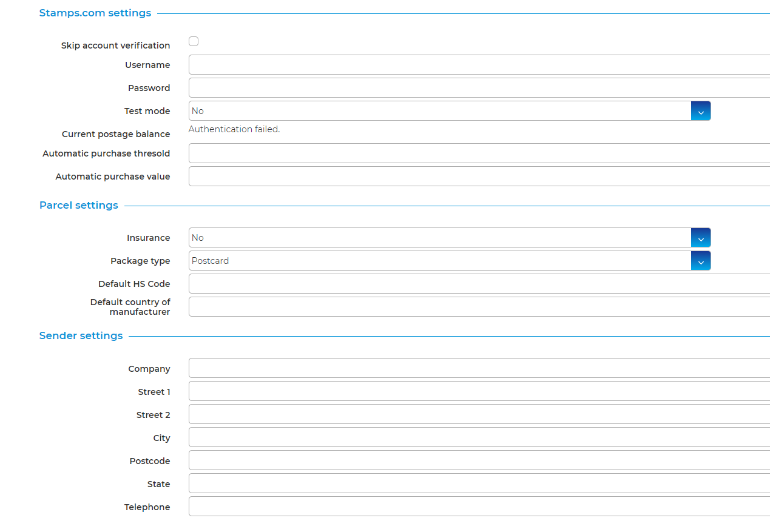Enable Skip account verification checkbox

tap(194, 41)
